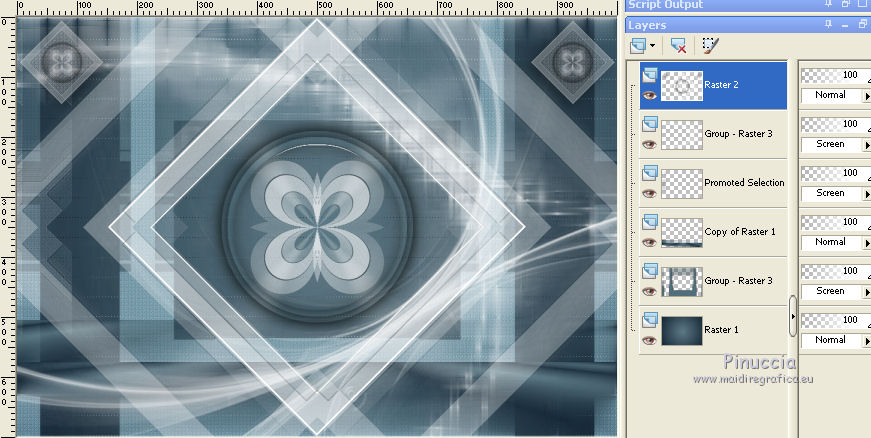
Task: Click opacity slider of Group - Raster 3 below Raster 2
Action: pyautogui.click(x=836, y=124)
